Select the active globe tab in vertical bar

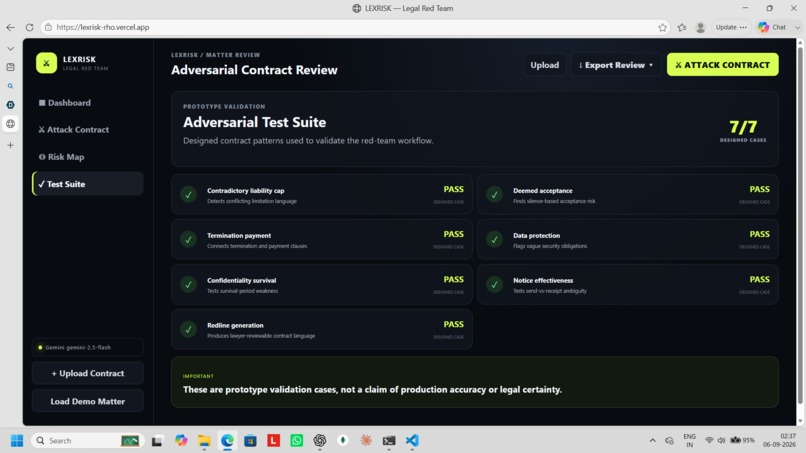(10, 124)
